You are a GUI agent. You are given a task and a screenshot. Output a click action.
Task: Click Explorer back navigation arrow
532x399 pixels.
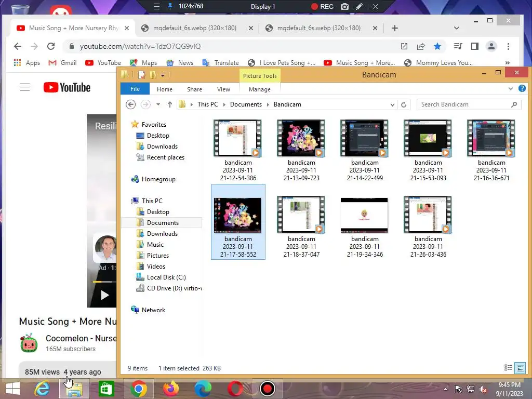[130, 104]
